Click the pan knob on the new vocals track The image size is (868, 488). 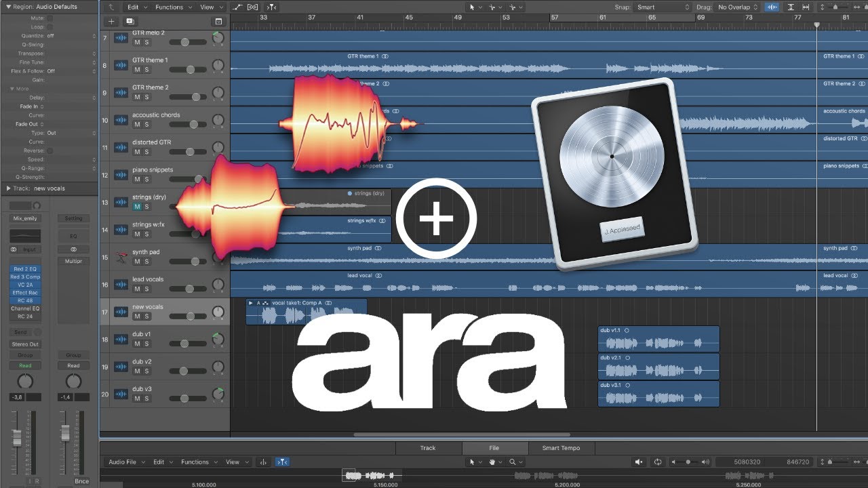218,312
